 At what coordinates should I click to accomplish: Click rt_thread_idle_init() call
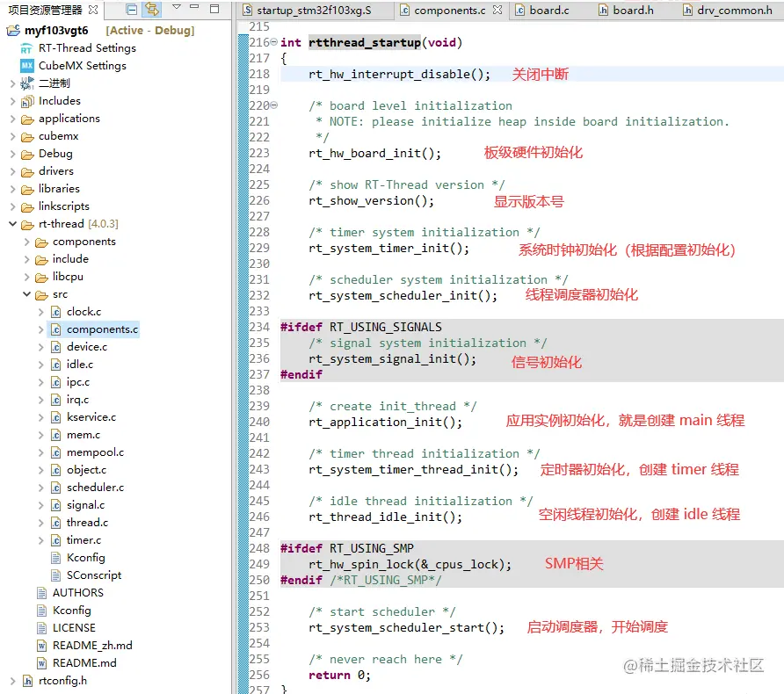coord(386,517)
